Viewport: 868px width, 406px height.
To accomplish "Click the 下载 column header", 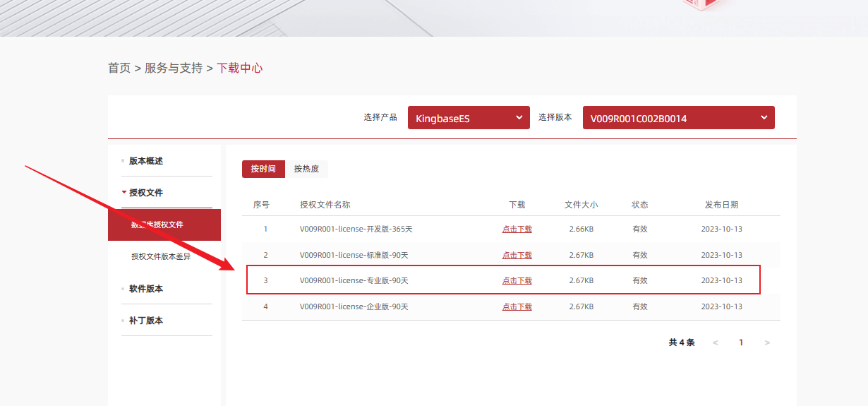I will (x=517, y=205).
